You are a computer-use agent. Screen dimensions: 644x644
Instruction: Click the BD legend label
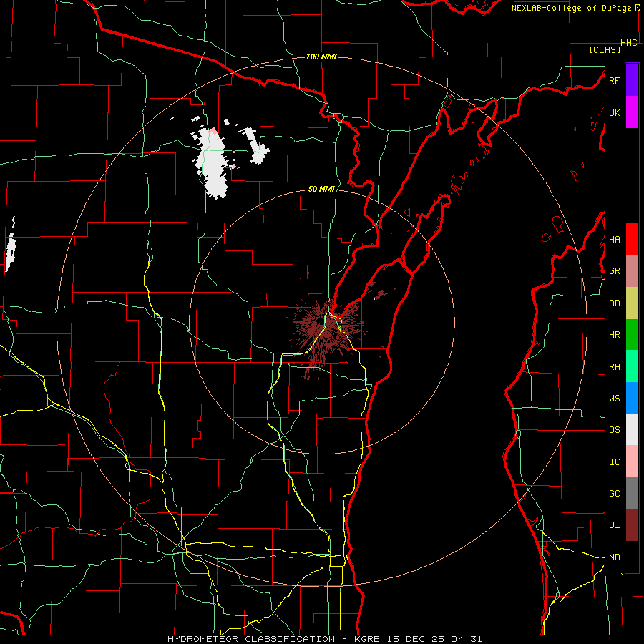(x=614, y=303)
